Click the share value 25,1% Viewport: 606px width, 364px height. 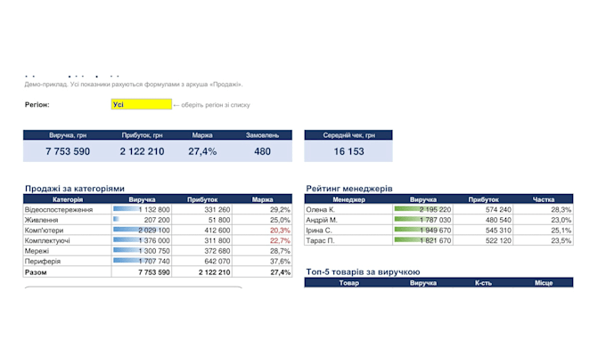tap(561, 231)
